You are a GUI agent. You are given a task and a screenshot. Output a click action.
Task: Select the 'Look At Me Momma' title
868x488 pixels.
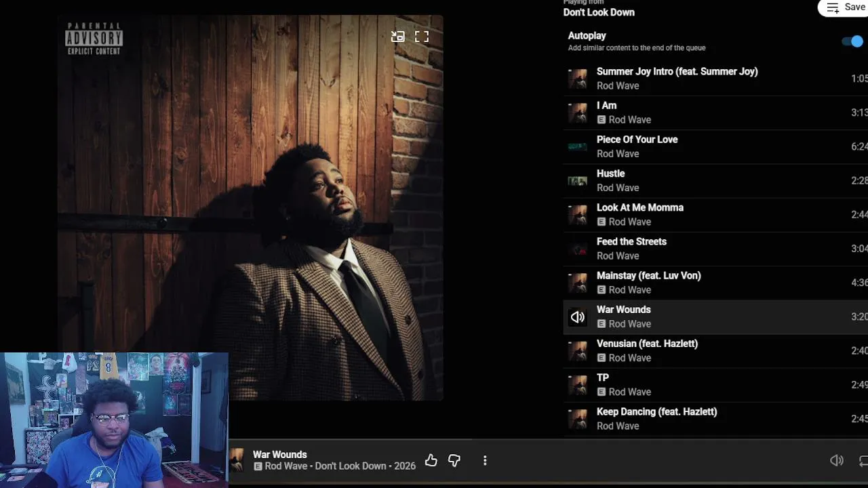pos(640,207)
